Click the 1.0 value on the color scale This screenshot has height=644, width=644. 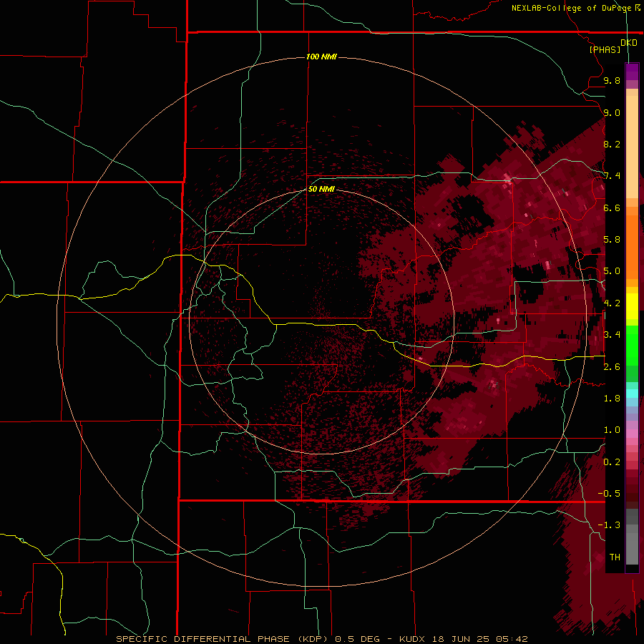pyautogui.click(x=612, y=430)
